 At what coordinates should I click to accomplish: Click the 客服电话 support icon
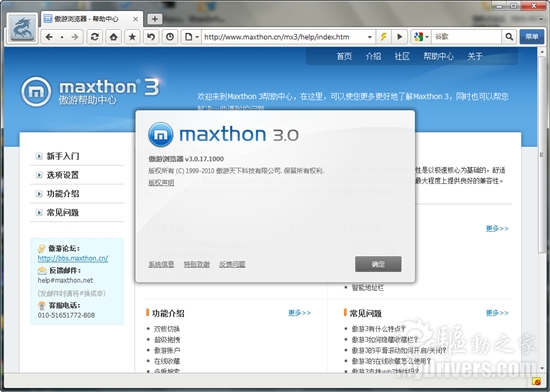[x=42, y=305]
